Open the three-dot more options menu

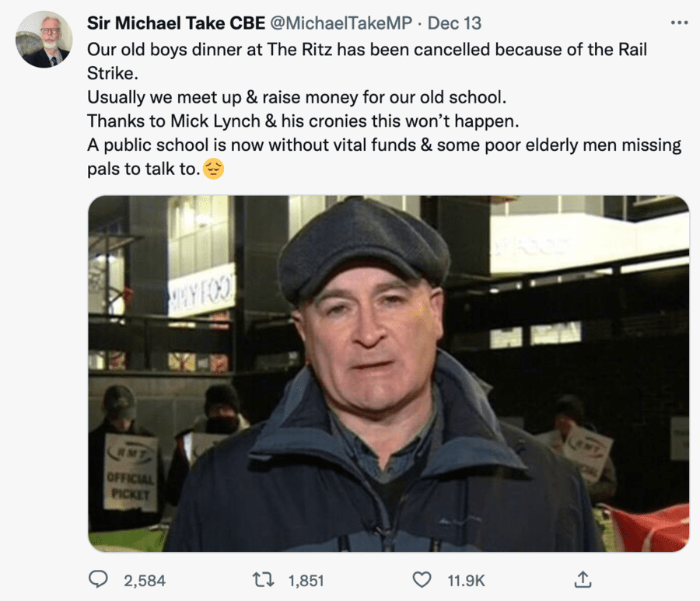tap(679, 23)
